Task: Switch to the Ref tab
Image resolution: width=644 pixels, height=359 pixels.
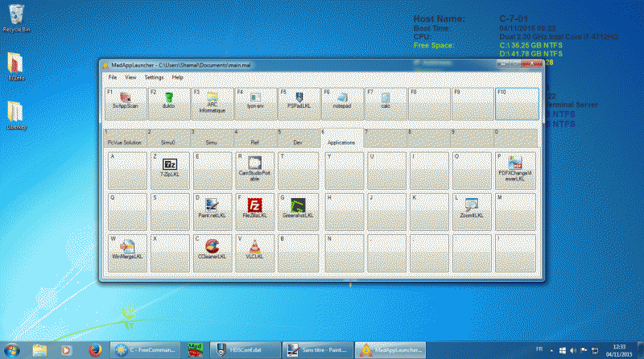Action: coord(254,138)
